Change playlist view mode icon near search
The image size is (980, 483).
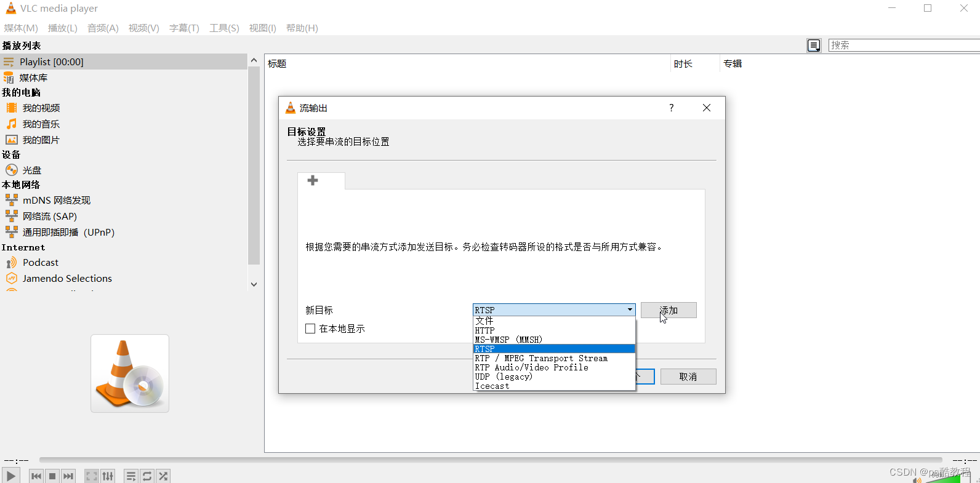[814, 46]
